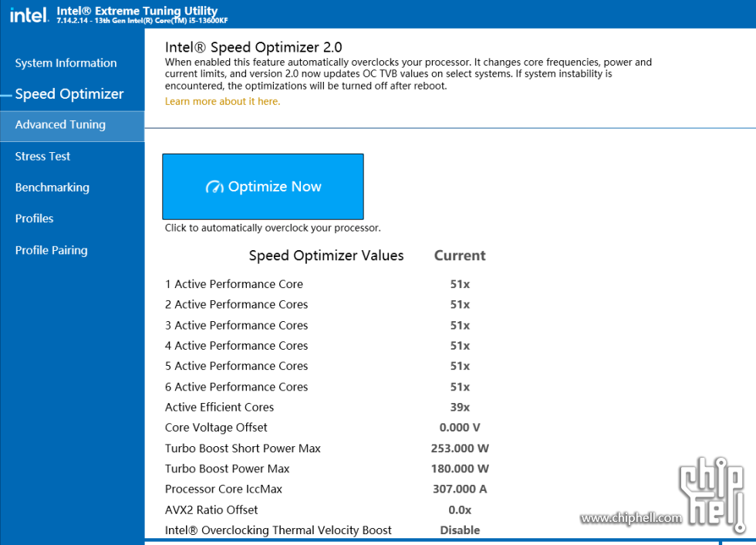
Task: Select Speed Optimizer in sidebar
Action: pos(69,94)
